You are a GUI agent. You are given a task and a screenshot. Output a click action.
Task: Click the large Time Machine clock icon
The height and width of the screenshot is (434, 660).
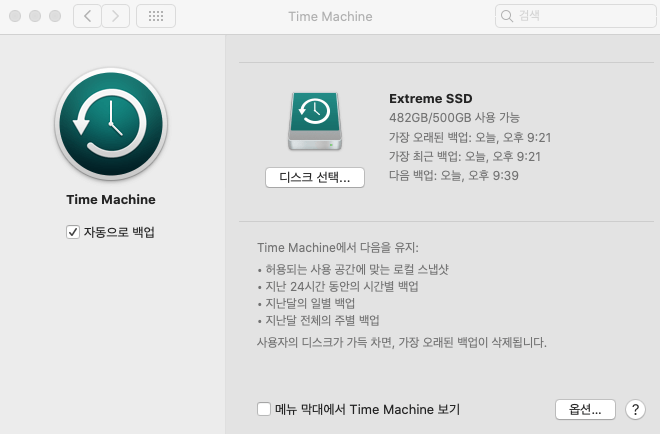tap(111, 124)
